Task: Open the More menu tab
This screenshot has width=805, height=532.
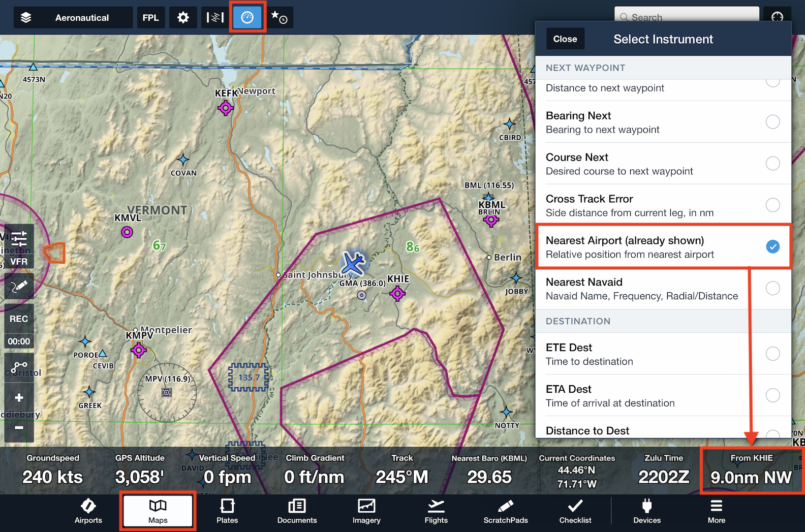Action: point(717,512)
